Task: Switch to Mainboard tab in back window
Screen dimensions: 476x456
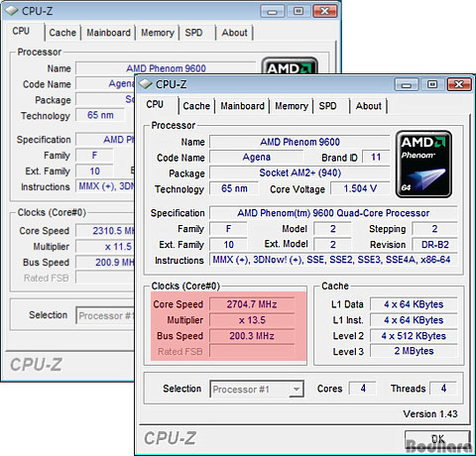Action: pyautogui.click(x=108, y=33)
